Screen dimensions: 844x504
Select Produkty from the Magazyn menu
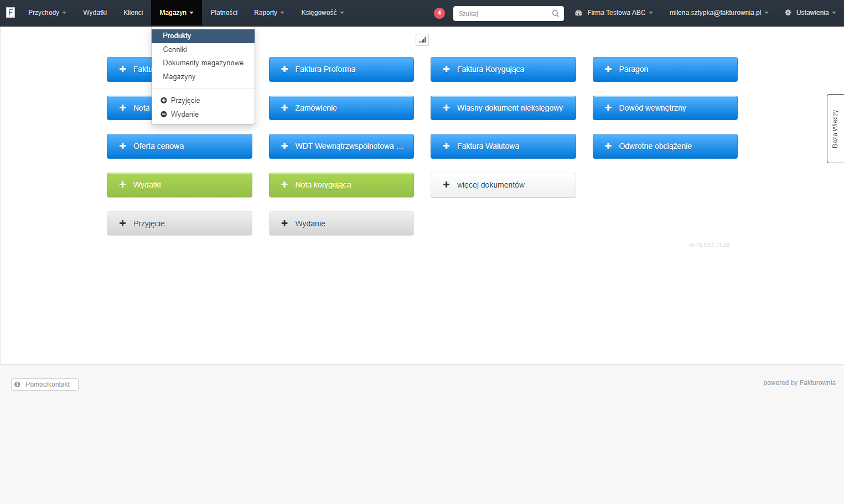203,36
